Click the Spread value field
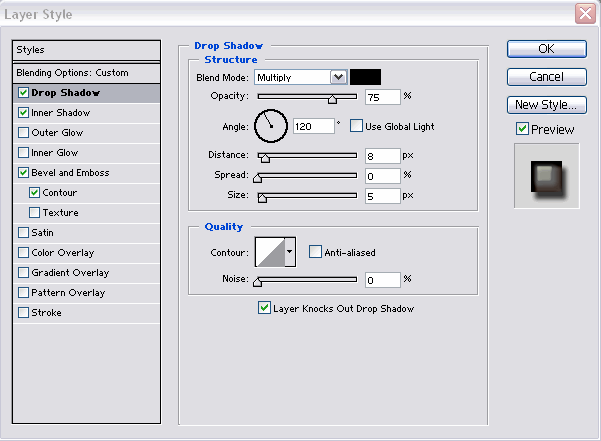This screenshot has height=441, width=601. coord(383,176)
